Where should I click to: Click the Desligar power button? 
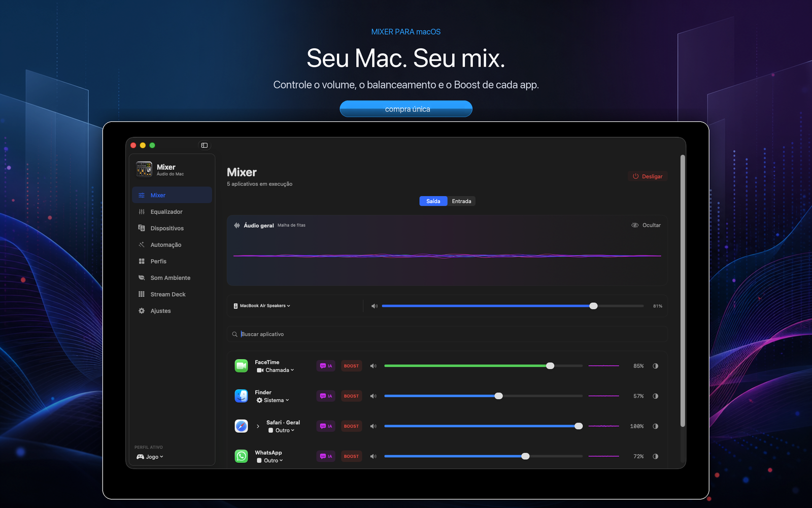648,176
